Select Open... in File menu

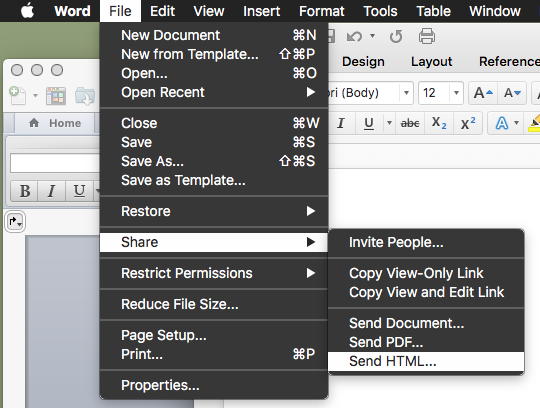point(214,73)
